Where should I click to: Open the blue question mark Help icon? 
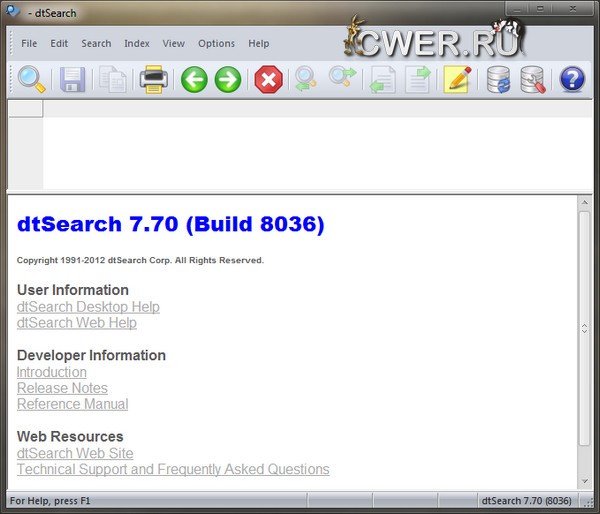pyautogui.click(x=572, y=79)
